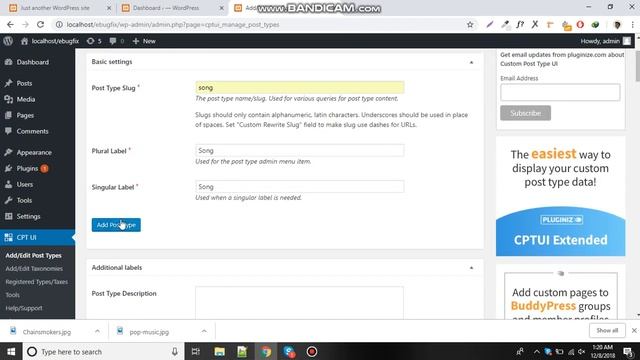640x360 pixels.
Task: Show hidden system tray icons
Action: pyautogui.click(x=536, y=351)
